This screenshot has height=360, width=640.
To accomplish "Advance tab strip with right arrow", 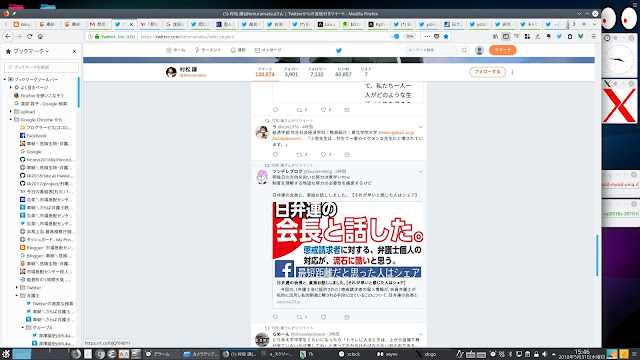I will tap(573, 24).
